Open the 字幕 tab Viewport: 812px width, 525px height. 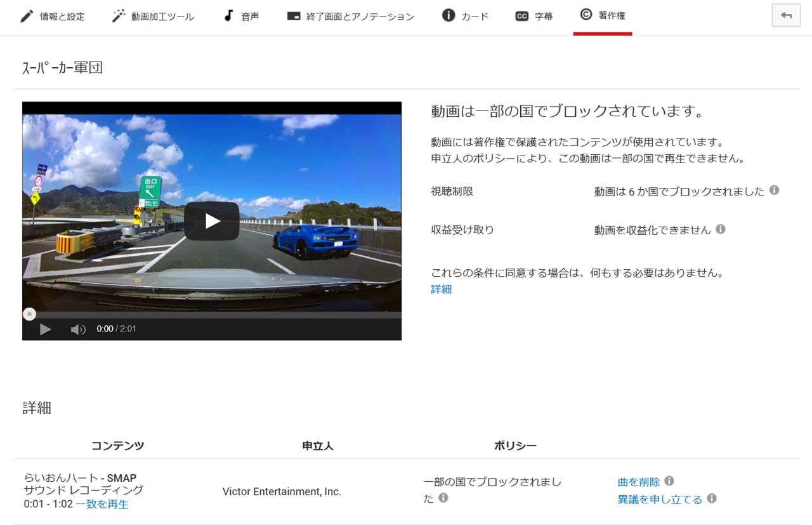point(534,17)
